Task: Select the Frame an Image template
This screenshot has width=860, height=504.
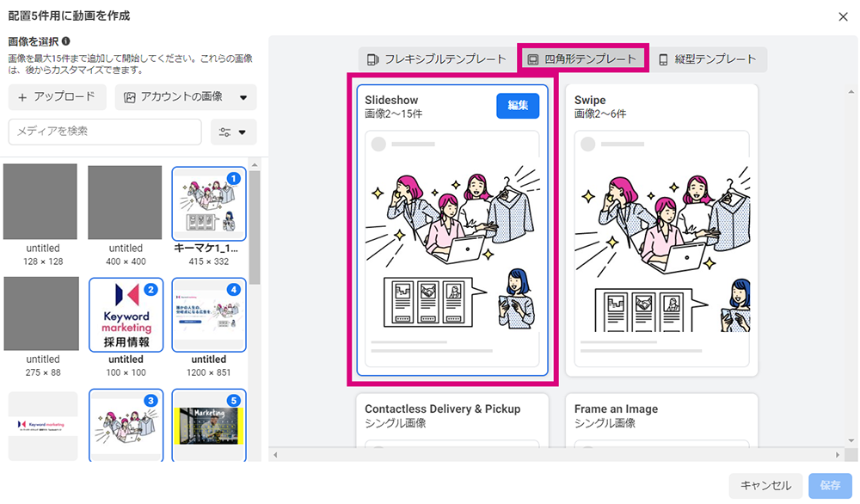Action: [661, 420]
